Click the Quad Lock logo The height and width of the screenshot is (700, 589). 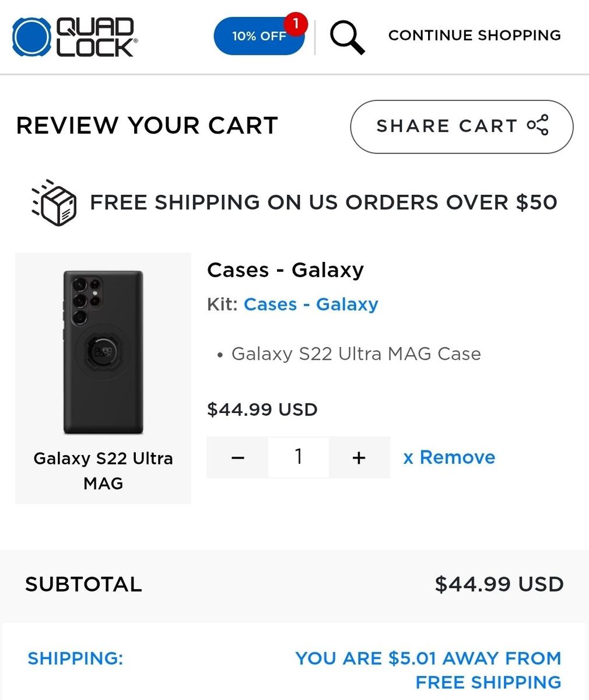click(x=75, y=37)
